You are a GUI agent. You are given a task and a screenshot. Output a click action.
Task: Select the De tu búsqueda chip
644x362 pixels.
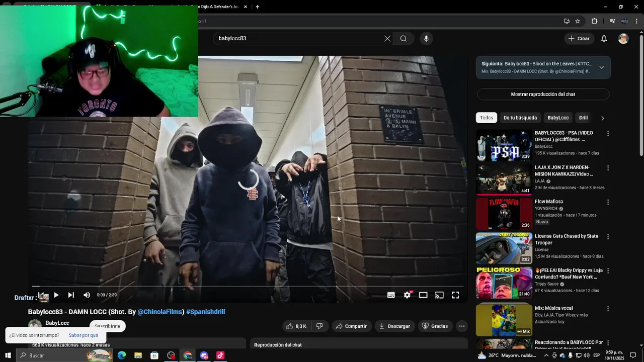[520, 118]
